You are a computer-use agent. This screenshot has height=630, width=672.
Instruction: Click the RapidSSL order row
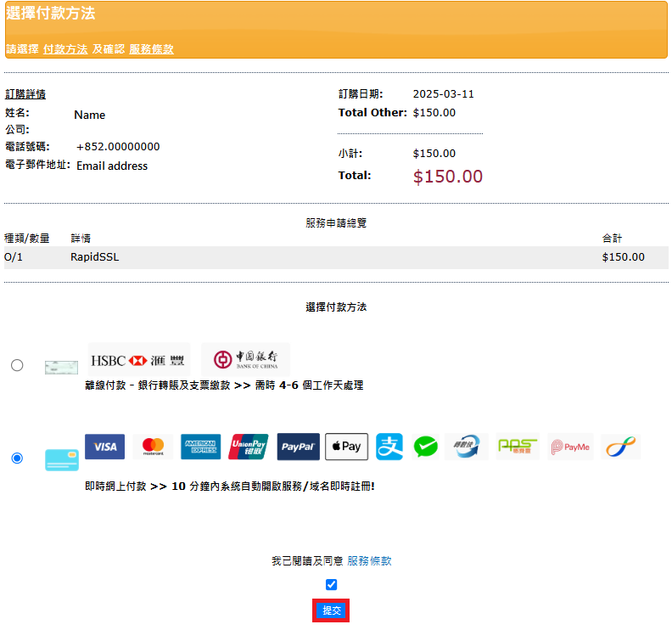click(x=336, y=257)
